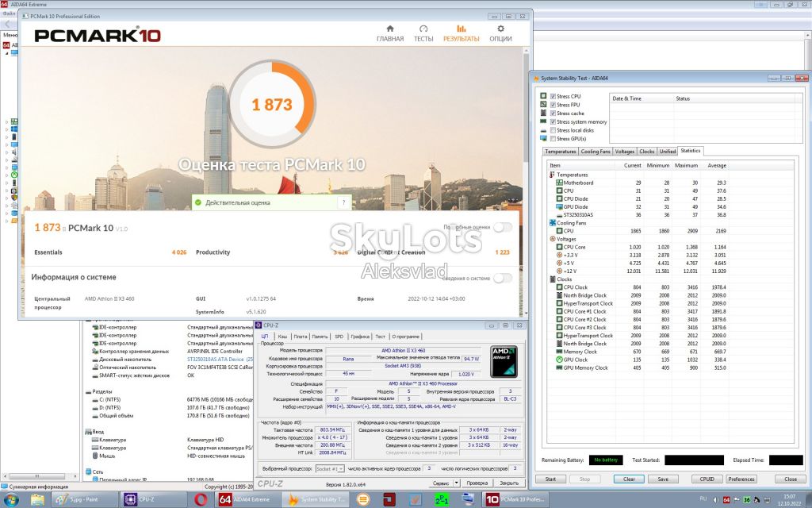Screen dimensions: 812x508
Task: Click the help question mark beside Действительная оценка
Action: (344, 202)
